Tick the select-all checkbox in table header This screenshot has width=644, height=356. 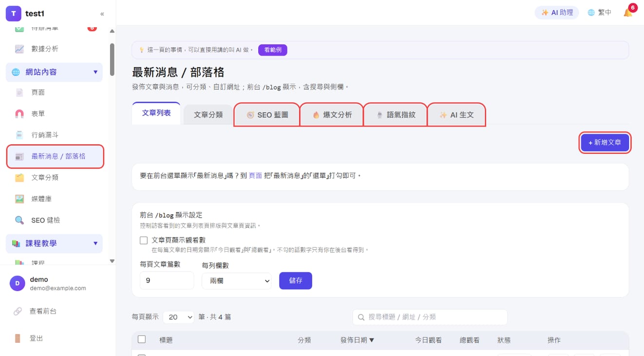(142, 339)
